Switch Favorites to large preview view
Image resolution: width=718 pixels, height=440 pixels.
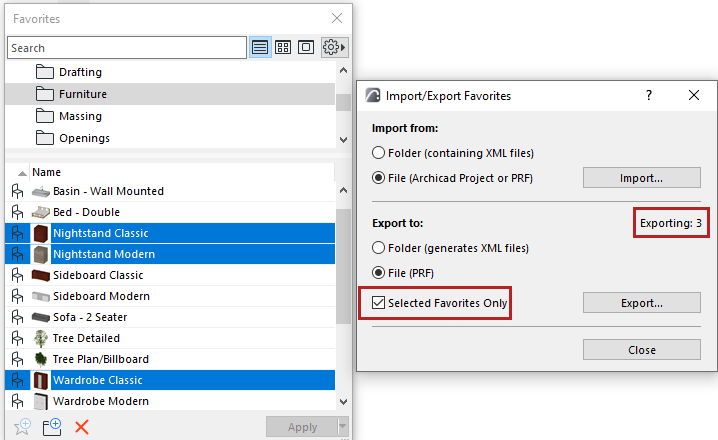coord(306,47)
